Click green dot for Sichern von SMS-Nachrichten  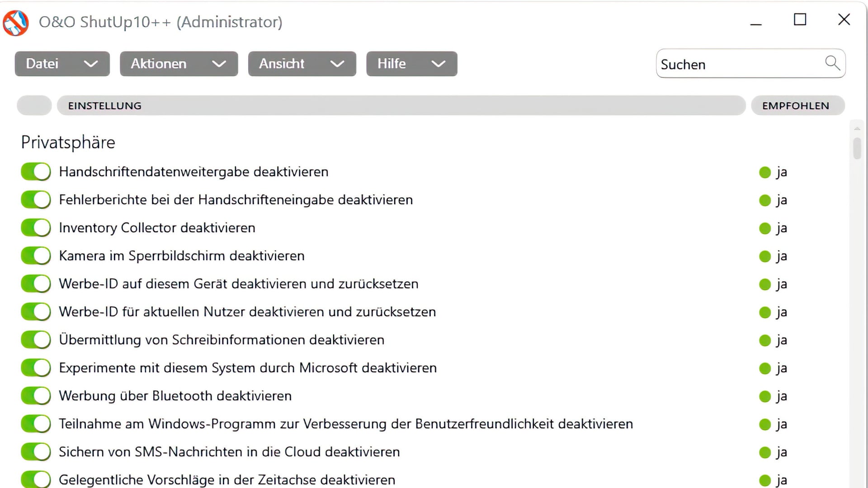click(x=765, y=452)
